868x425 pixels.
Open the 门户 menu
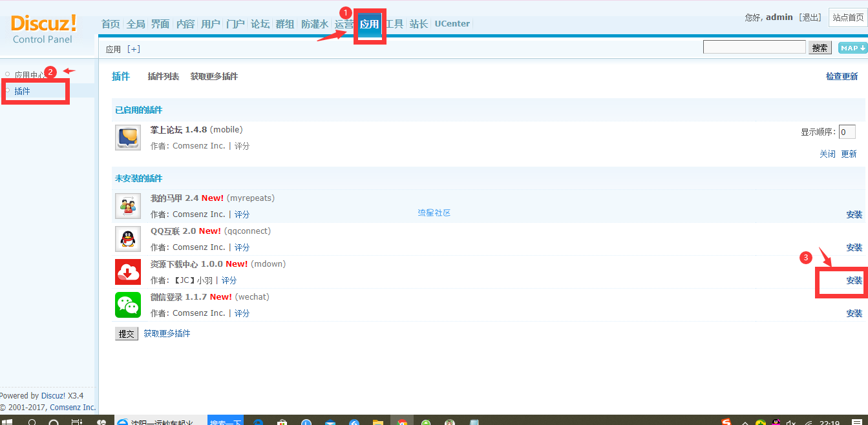click(x=235, y=24)
